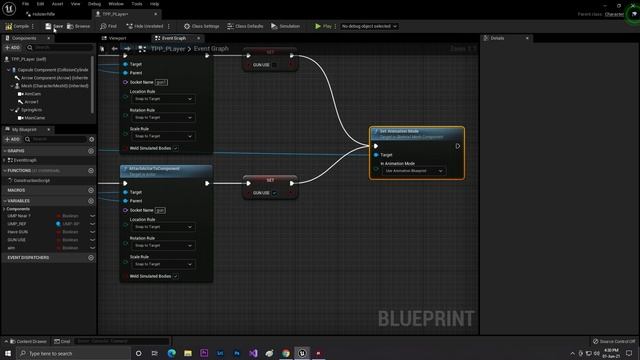Open the Asset menu
Image resolution: width=640 pixels, height=360 pixels.
click(57, 4)
